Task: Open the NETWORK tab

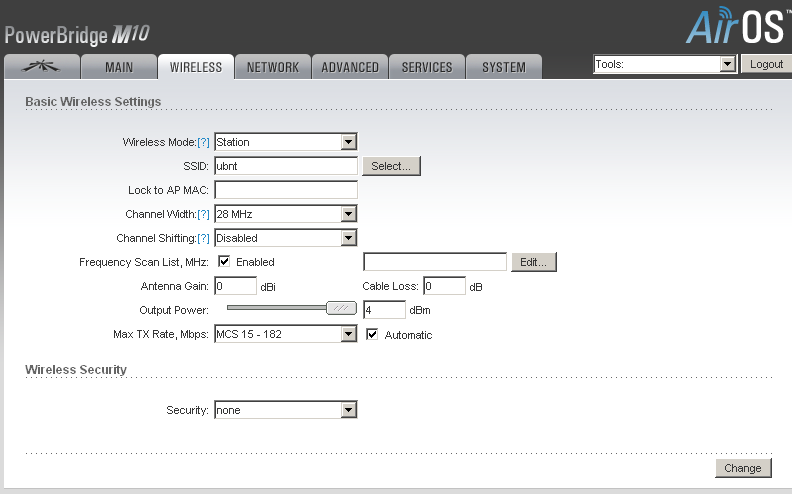Action: tap(273, 67)
